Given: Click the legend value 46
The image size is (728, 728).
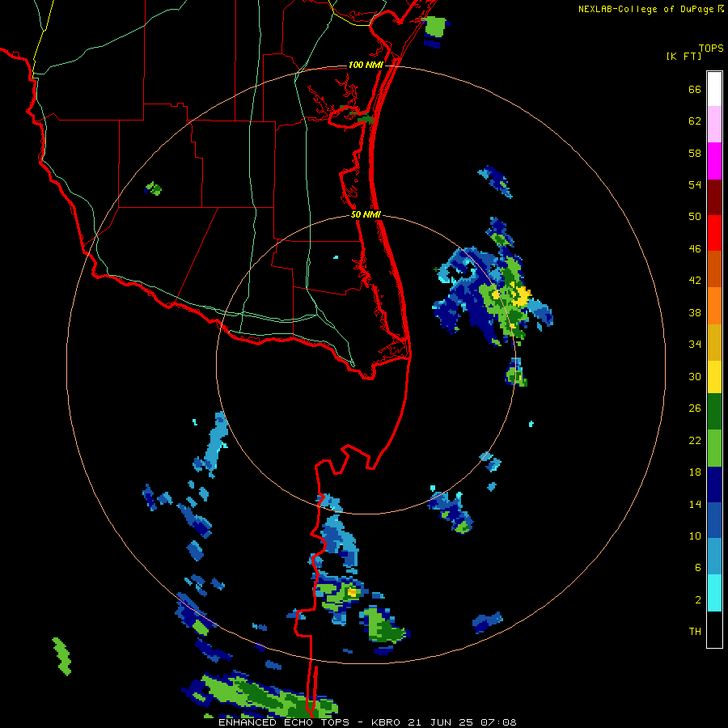Looking at the screenshot, I should tap(695, 249).
